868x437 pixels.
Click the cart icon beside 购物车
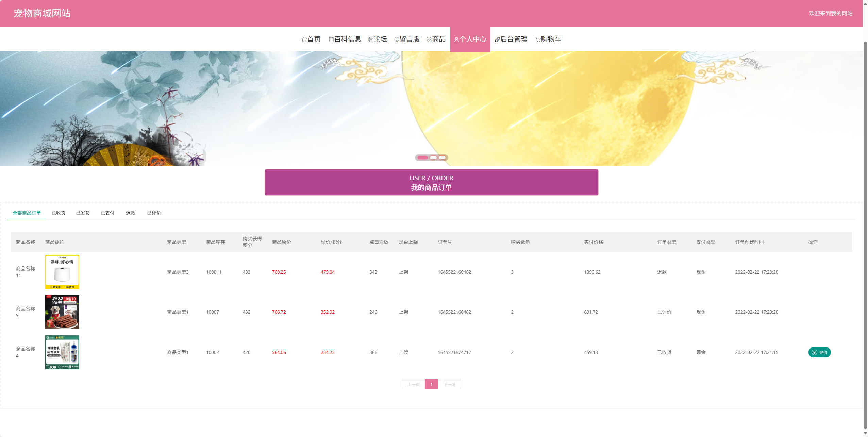[538, 39]
